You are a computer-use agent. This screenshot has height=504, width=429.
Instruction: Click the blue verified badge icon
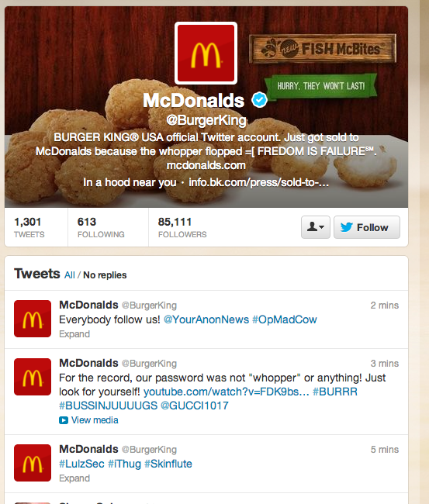coord(259,100)
